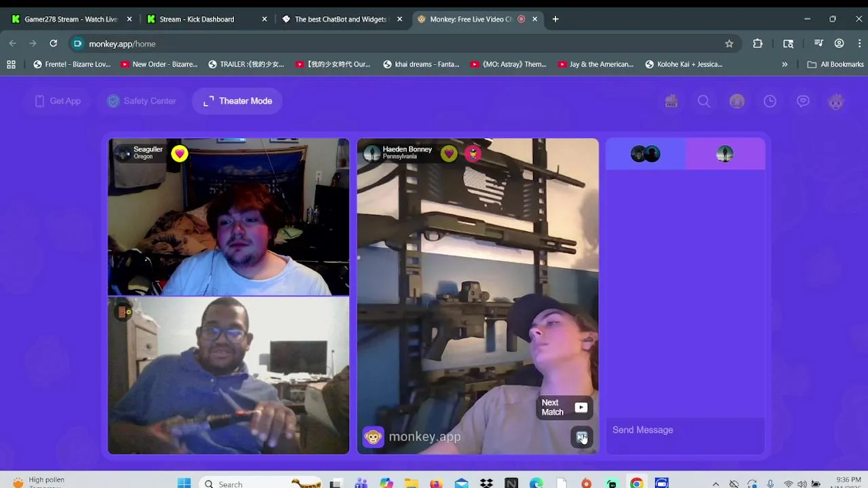This screenshot has height=488, width=868.
Task: Select the pair-avatars chat tab
Action: (x=646, y=154)
